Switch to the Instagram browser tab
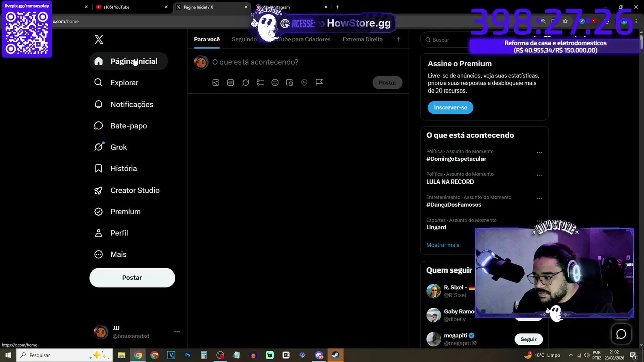 pyautogui.click(x=291, y=7)
